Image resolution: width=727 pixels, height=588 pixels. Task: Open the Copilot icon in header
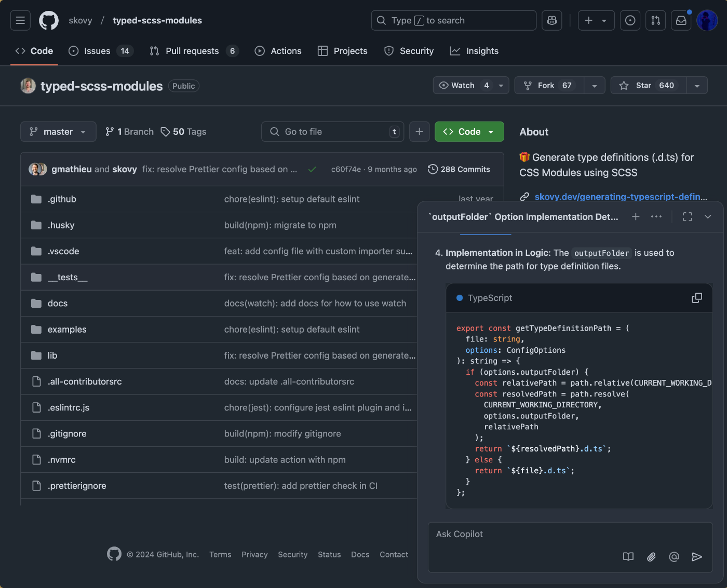point(551,20)
